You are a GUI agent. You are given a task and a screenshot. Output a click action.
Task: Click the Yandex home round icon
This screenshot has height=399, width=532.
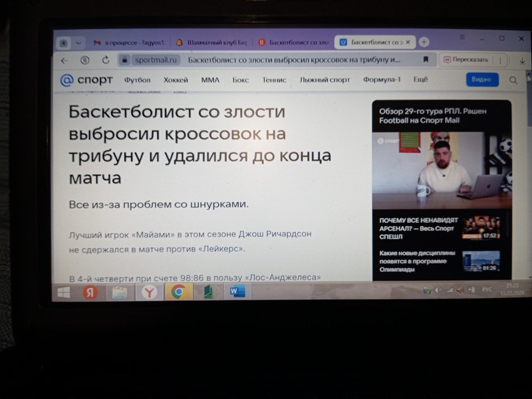point(85,61)
